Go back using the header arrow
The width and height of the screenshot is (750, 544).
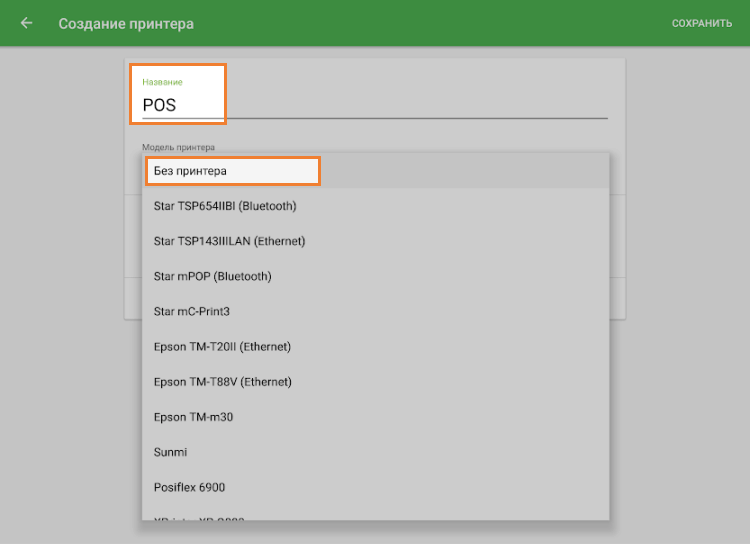click(x=26, y=23)
